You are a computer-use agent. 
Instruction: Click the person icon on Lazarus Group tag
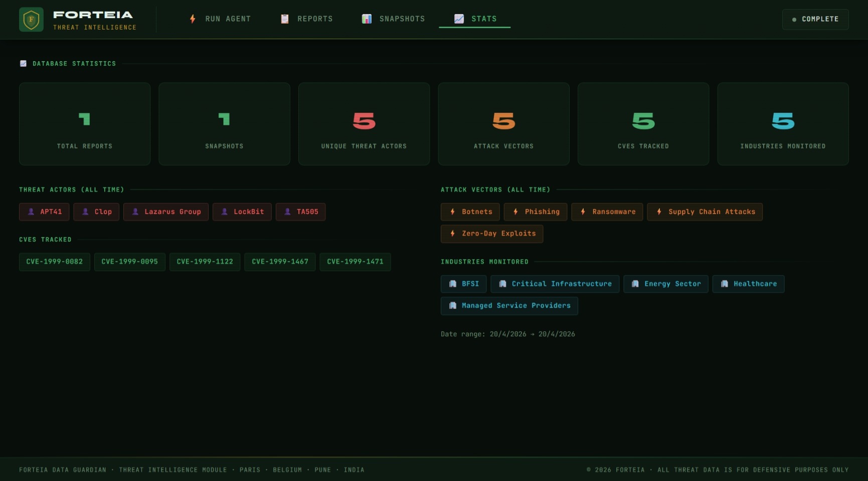click(135, 212)
